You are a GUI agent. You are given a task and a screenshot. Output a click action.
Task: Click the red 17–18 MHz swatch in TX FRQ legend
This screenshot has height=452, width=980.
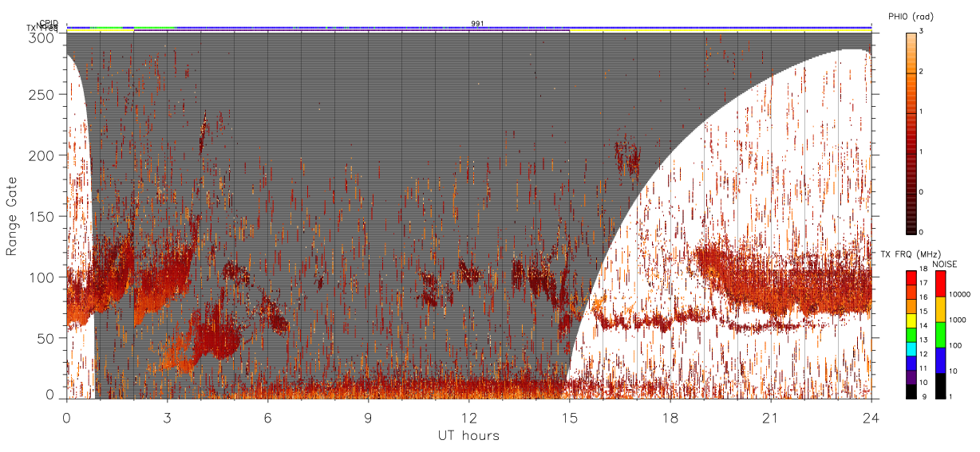click(911, 278)
